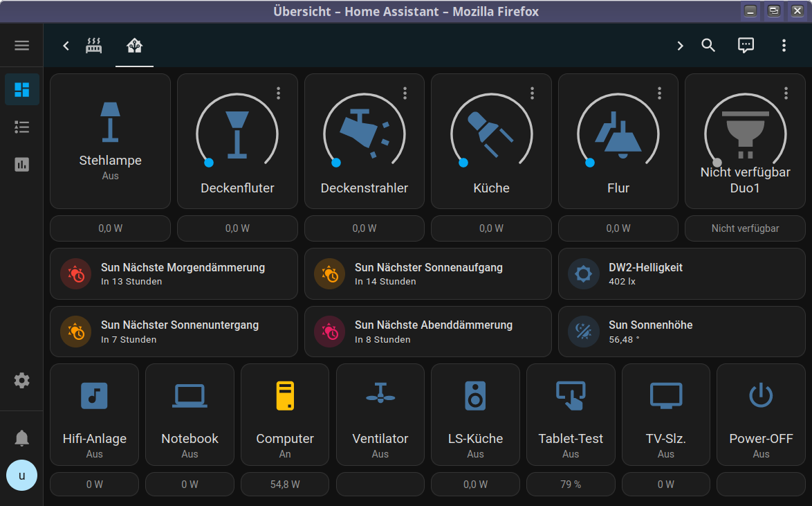812x506 pixels.
Task: Open the Assist chat icon
Action: pos(746,46)
